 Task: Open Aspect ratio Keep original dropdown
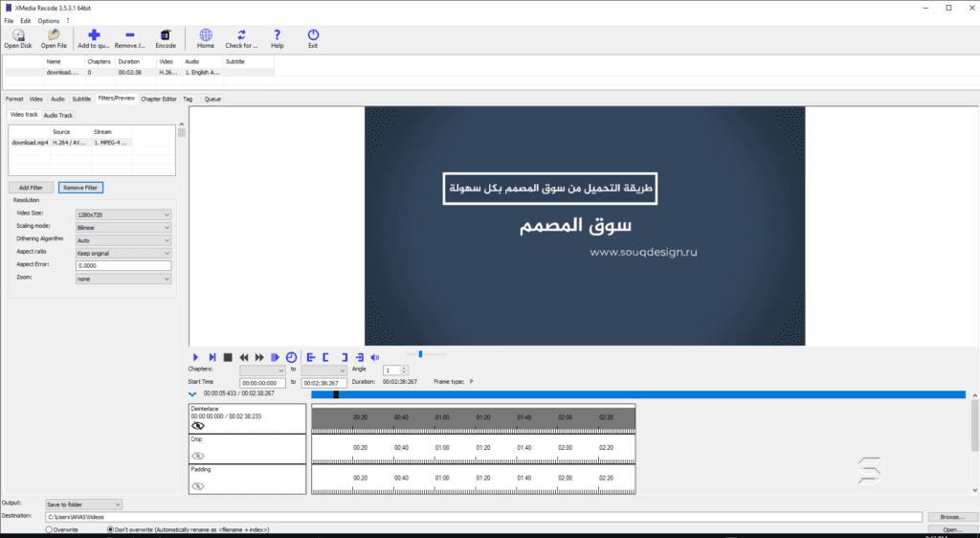pos(123,253)
